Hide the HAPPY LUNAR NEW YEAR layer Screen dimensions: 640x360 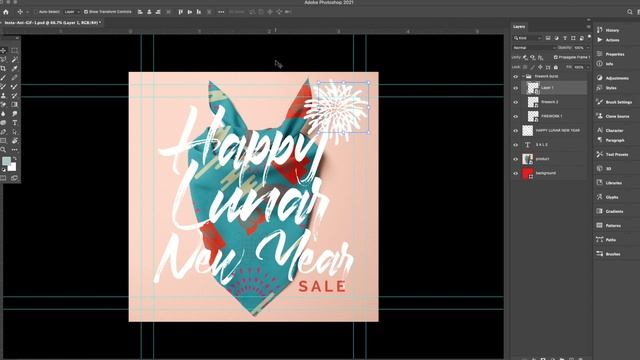point(516,131)
